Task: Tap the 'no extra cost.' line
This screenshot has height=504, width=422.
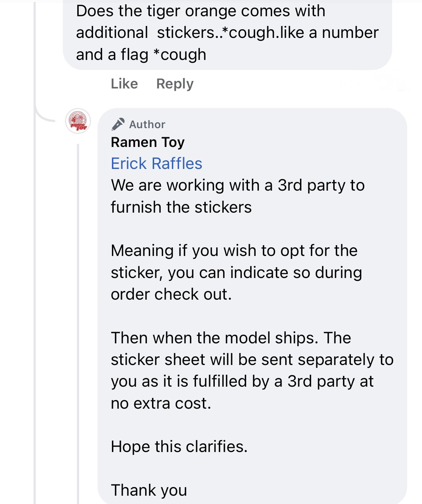Action: coord(161,403)
